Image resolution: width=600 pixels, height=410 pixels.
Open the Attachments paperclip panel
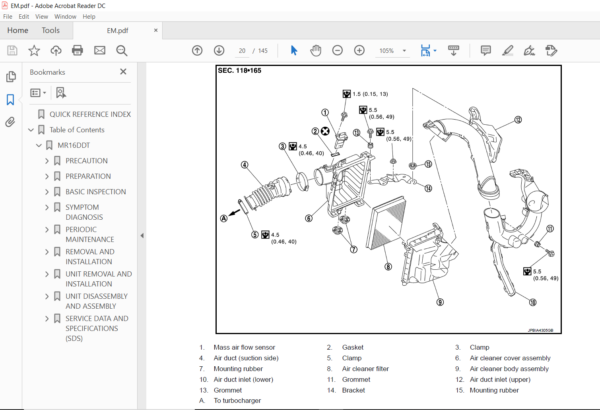coord(11,122)
